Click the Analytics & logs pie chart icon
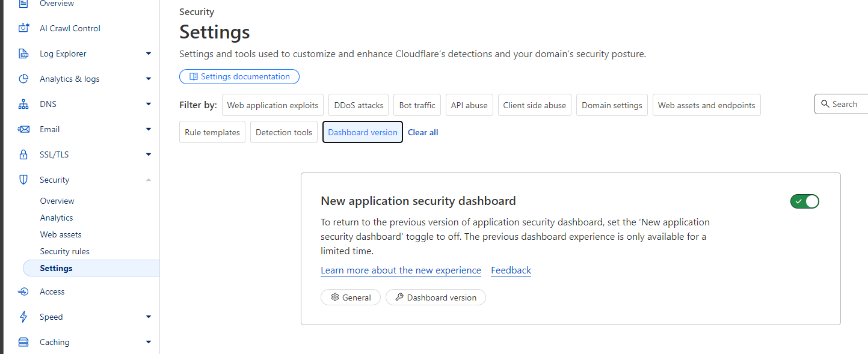The width and height of the screenshot is (868, 354). (23, 79)
